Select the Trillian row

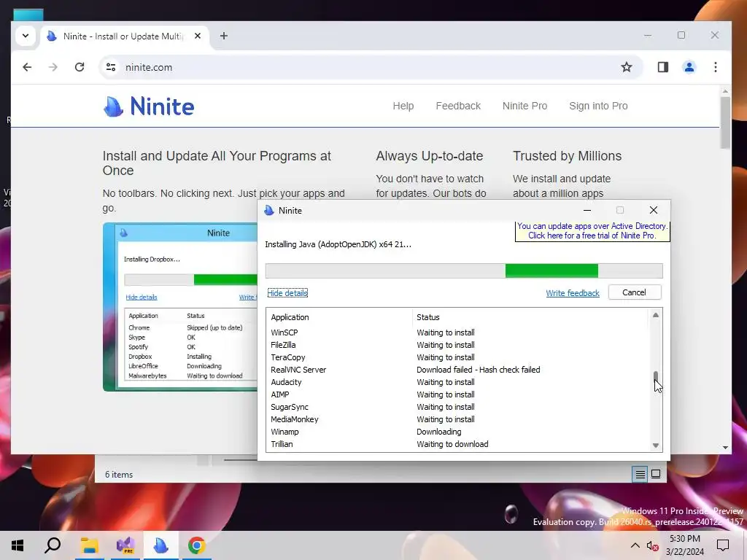click(x=457, y=444)
